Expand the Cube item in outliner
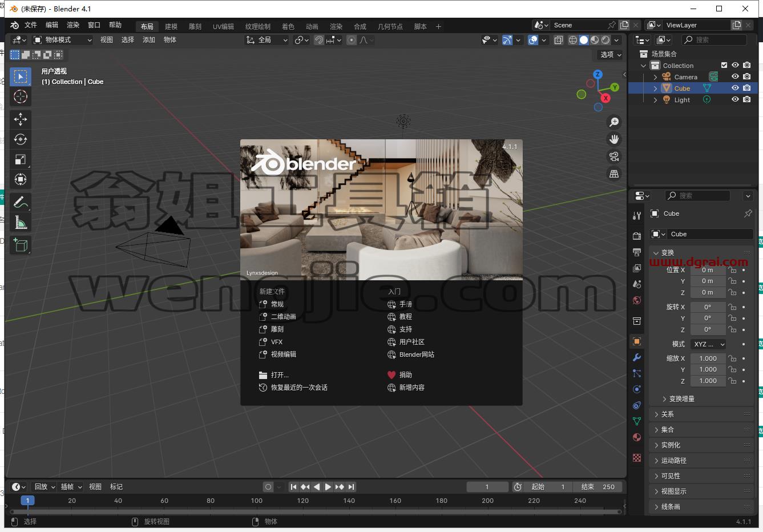The width and height of the screenshot is (763, 532). pos(655,88)
